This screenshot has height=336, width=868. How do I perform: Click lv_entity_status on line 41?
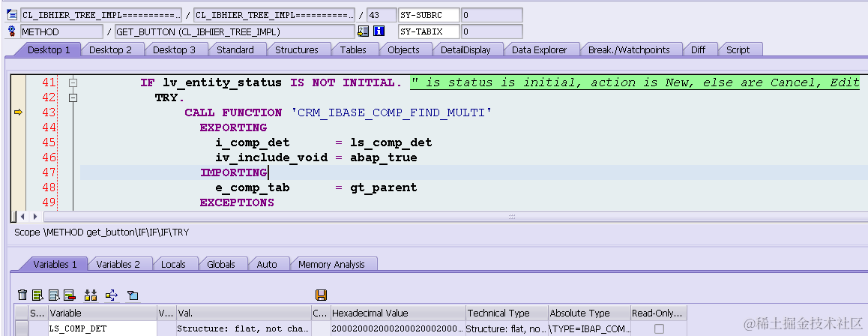pyautogui.click(x=222, y=83)
